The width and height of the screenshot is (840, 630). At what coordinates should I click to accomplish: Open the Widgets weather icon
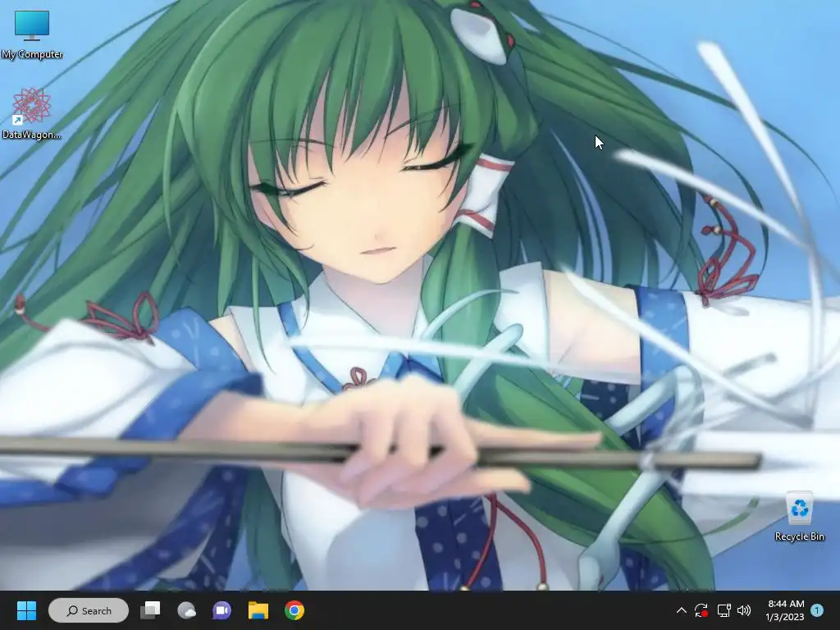point(186,610)
